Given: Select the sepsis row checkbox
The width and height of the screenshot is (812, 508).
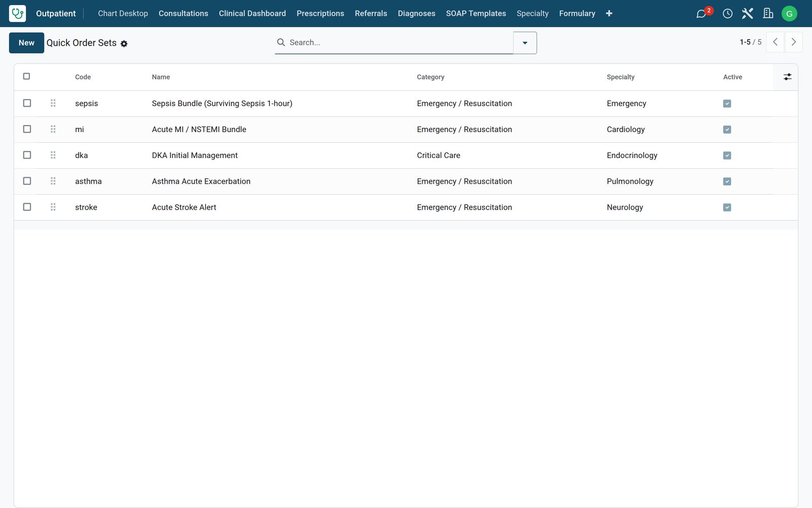Looking at the screenshot, I should pos(27,103).
